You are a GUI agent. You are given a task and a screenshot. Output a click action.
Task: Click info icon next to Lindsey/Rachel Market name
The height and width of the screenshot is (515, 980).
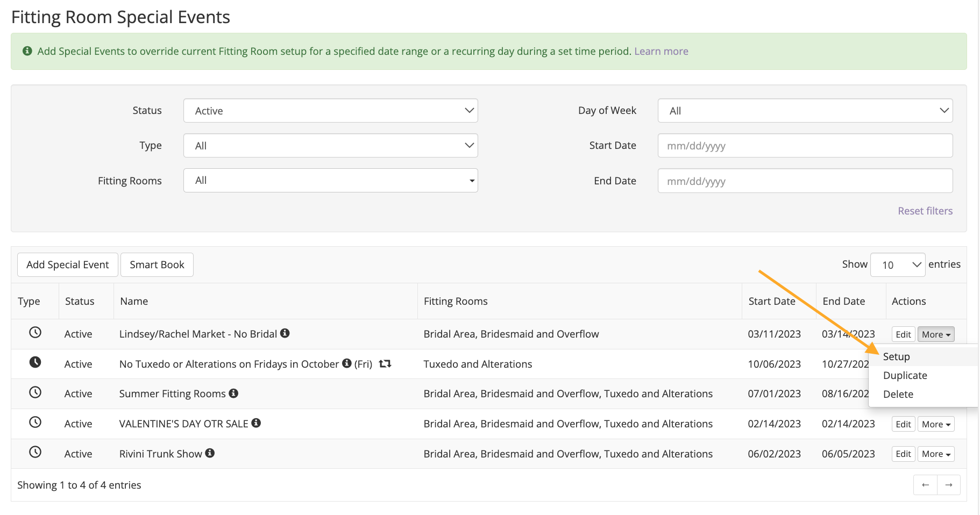(x=285, y=333)
